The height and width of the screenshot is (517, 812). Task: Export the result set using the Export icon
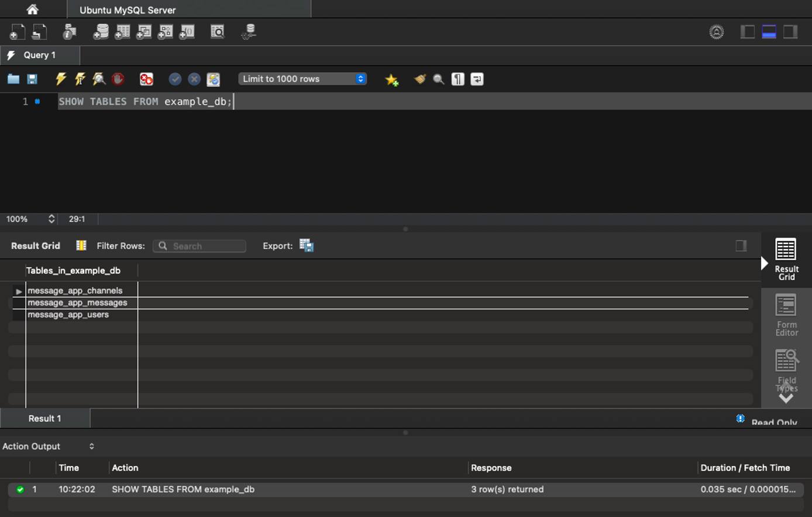(x=306, y=246)
